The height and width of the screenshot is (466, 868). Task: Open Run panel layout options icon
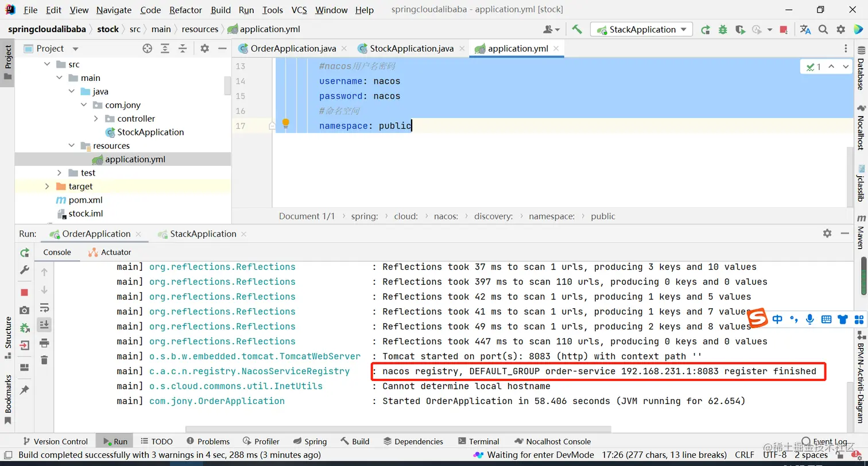25,367
